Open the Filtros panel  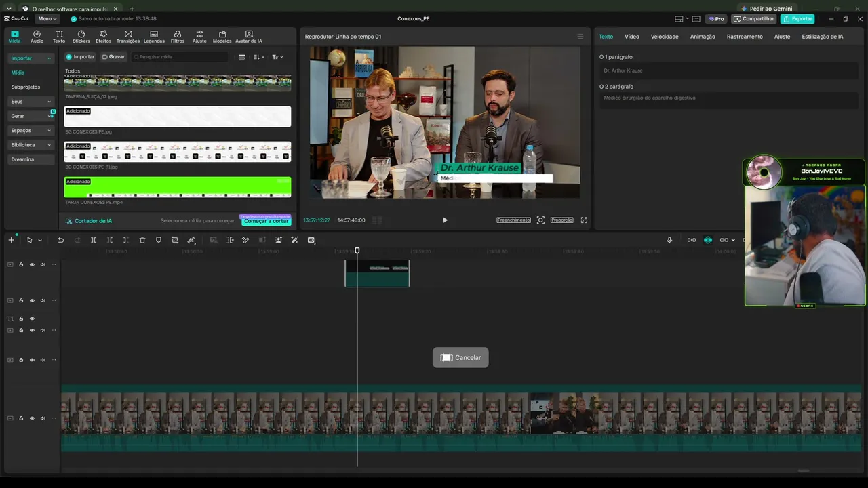177,37
